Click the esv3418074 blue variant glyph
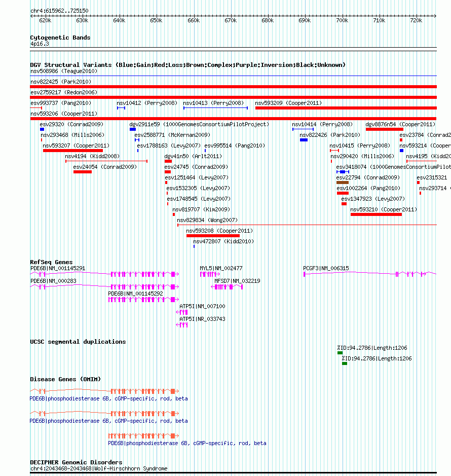This screenshot has width=451, height=476. coord(343,172)
